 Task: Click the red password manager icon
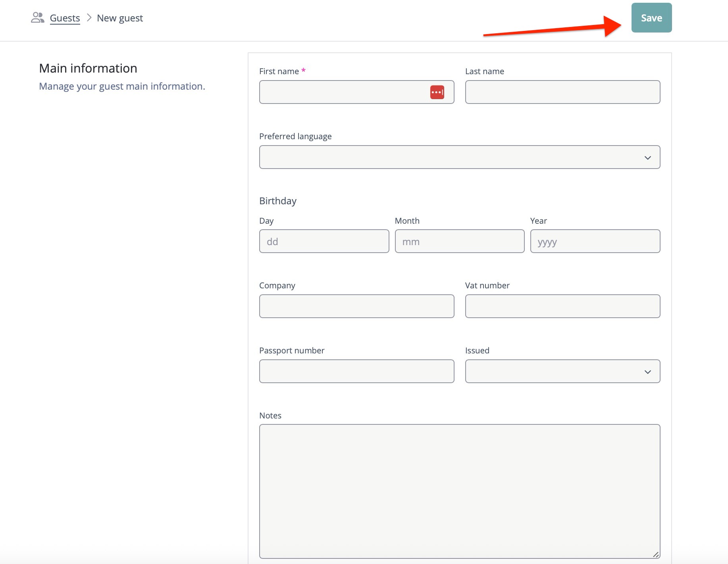pos(437,92)
